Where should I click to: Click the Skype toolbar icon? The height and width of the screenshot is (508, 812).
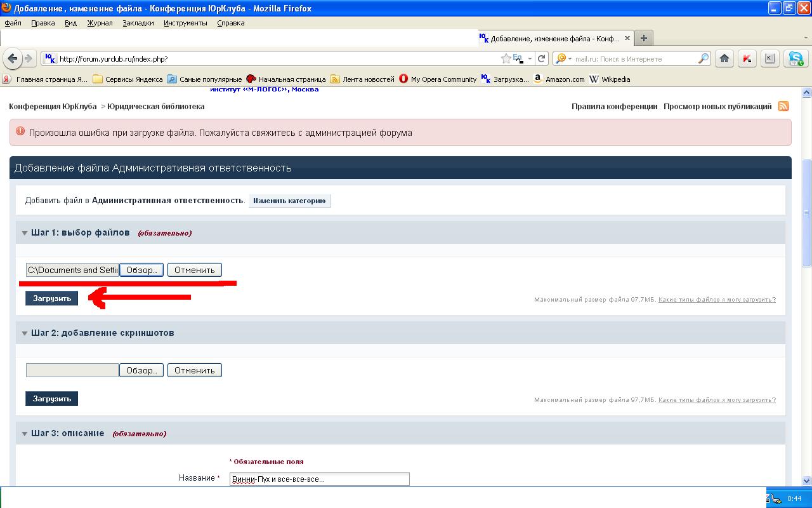point(795,58)
